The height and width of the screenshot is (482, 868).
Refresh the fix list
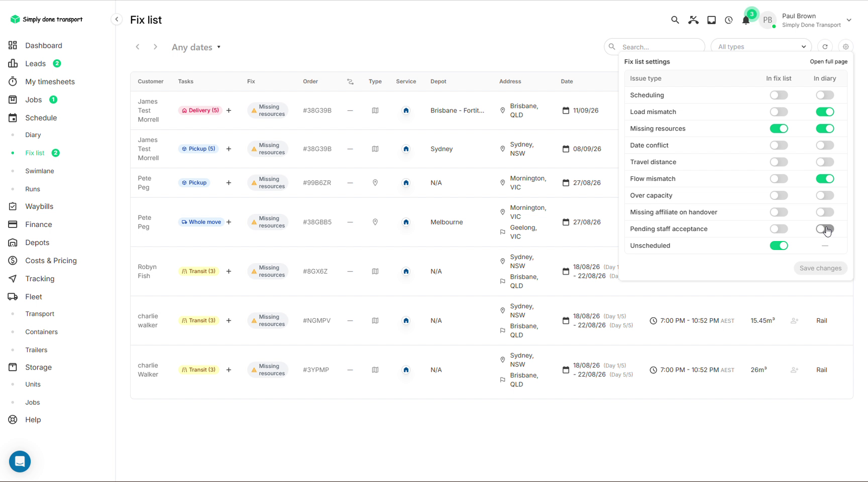825,47
